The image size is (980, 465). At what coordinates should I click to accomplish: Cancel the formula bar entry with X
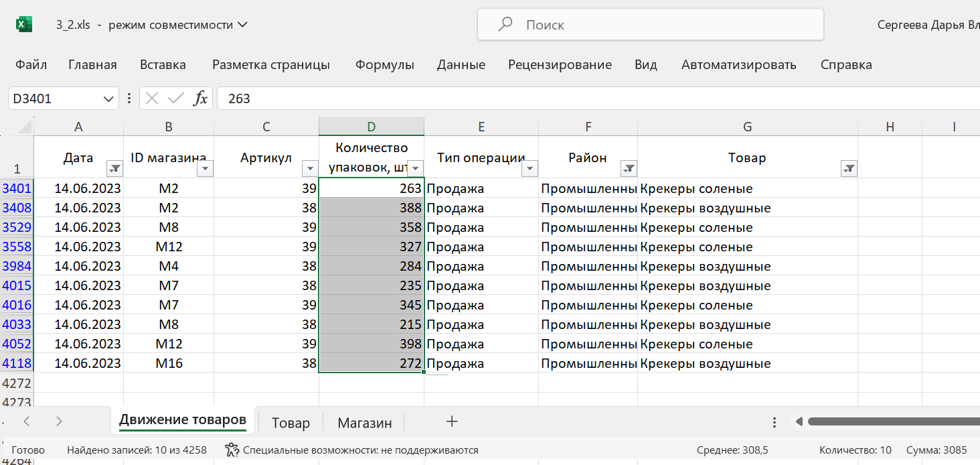coord(152,98)
